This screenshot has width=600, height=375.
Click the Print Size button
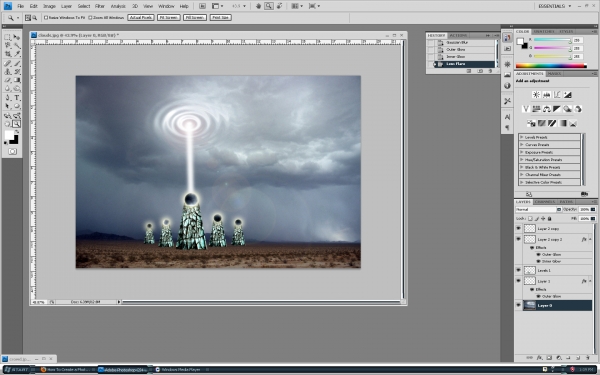[220, 18]
